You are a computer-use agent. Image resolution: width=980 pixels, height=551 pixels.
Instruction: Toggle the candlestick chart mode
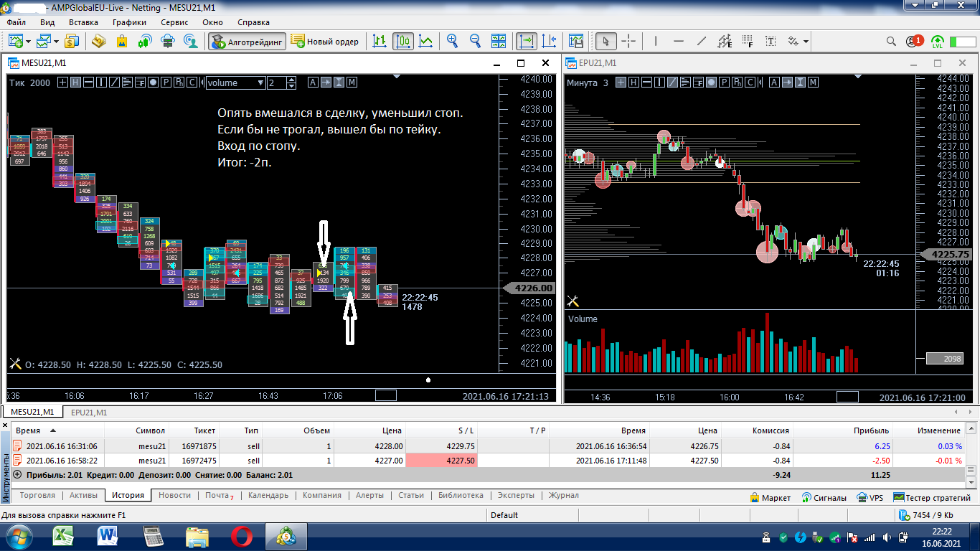click(403, 41)
